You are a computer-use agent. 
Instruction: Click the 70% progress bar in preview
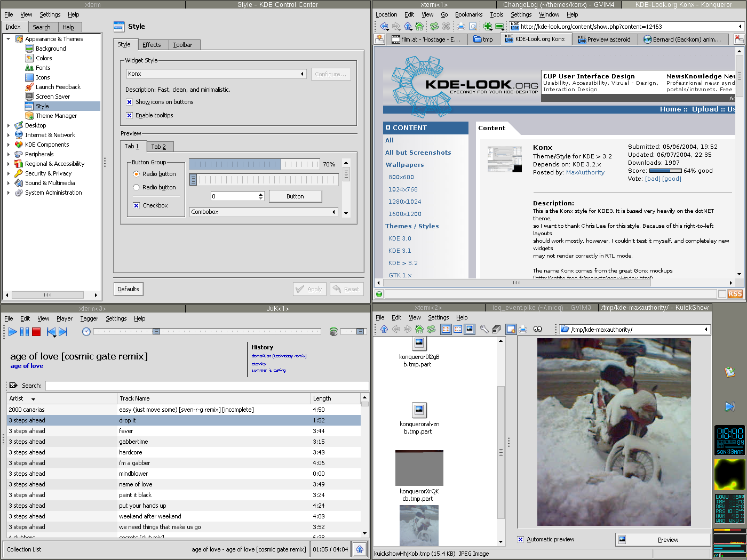[254, 164]
